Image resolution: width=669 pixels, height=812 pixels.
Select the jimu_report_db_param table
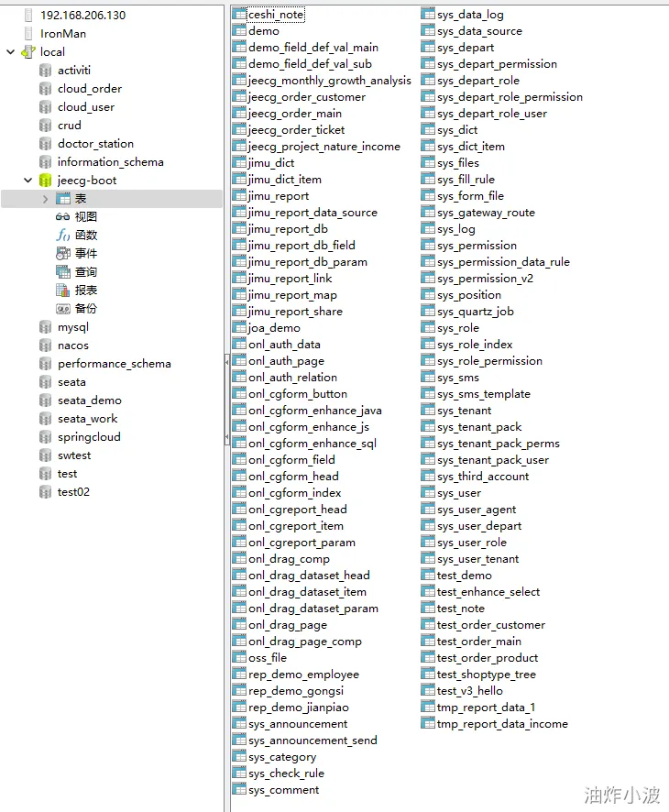(x=308, y=262)
